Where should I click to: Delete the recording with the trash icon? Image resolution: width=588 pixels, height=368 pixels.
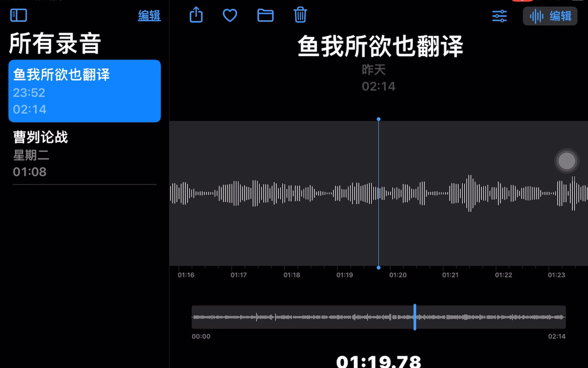coord(300,15)
